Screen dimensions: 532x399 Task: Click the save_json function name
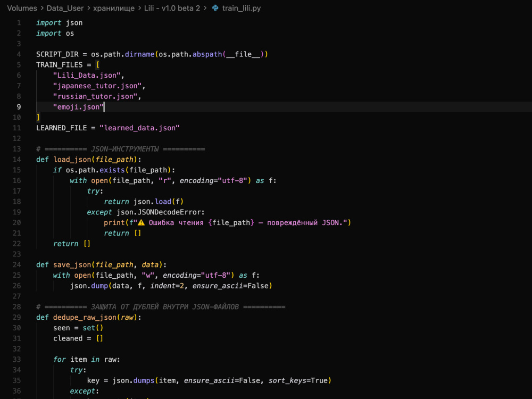click(72, 264)
